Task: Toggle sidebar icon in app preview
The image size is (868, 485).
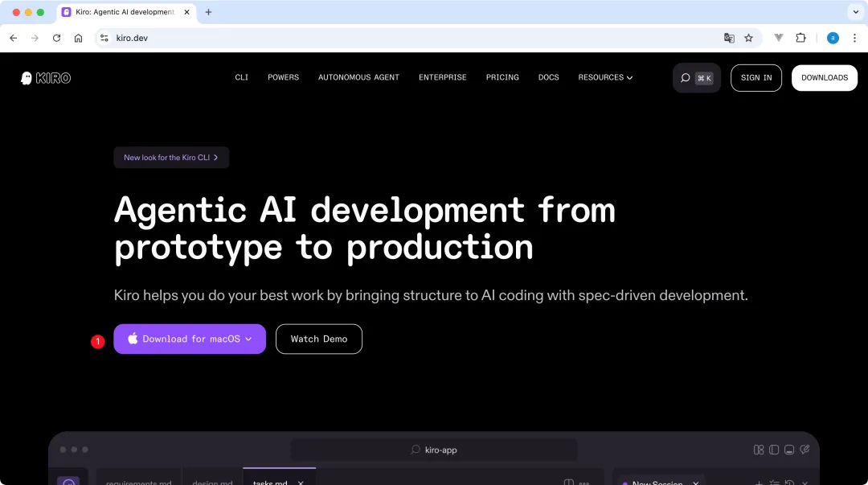Action: tap(774, 450)
